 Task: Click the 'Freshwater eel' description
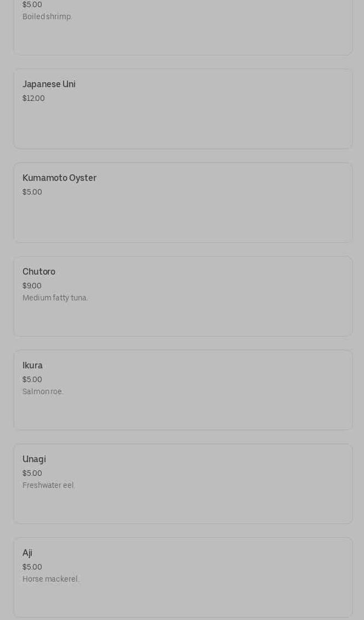click(x=48, y=485)
